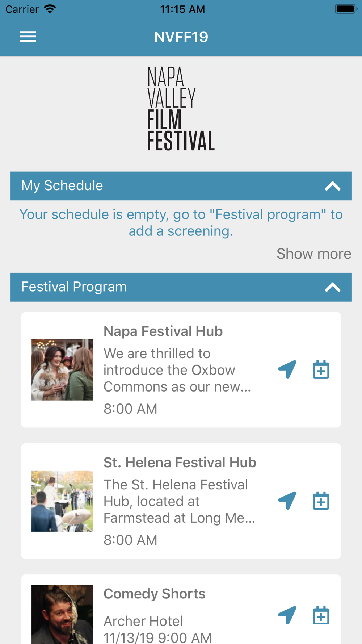Tap the battery status icon

tap(346, 9)
